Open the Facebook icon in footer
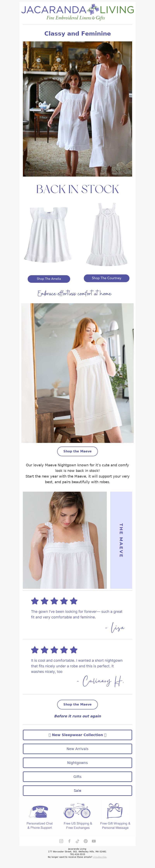155x868 pixels. tap(69, 841)
